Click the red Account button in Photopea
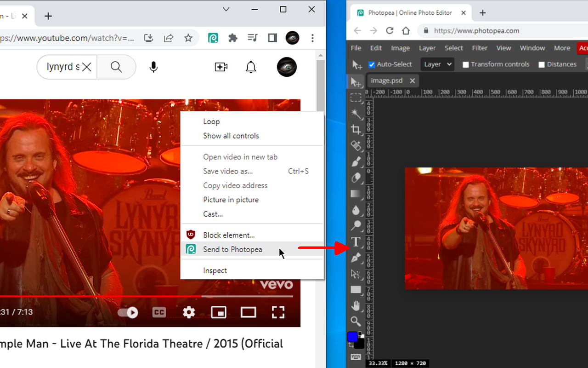This screenshot has width=588, height=368. [x=582, y=48]
